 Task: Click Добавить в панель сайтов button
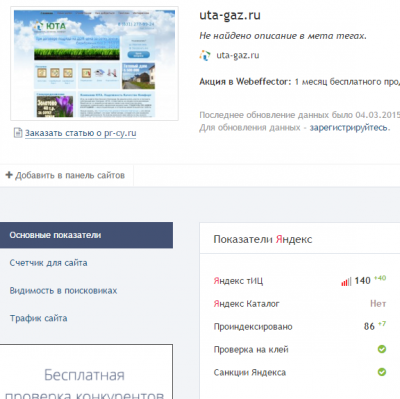66,175
